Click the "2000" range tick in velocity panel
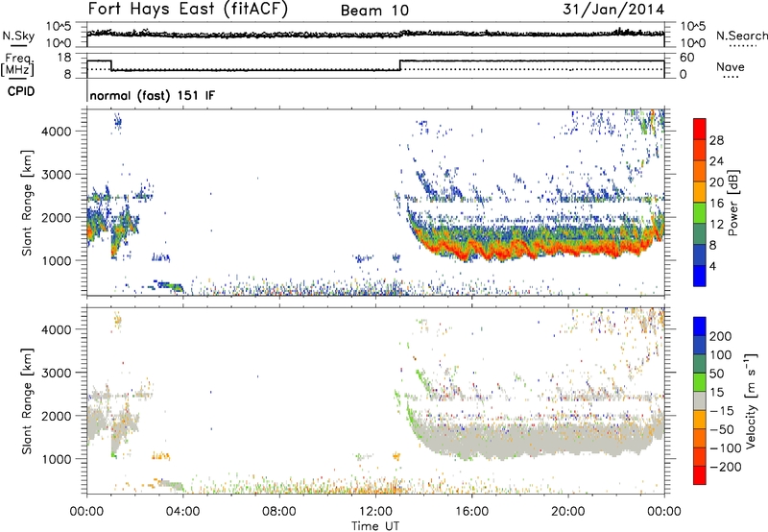 click(x=56, y=416)
